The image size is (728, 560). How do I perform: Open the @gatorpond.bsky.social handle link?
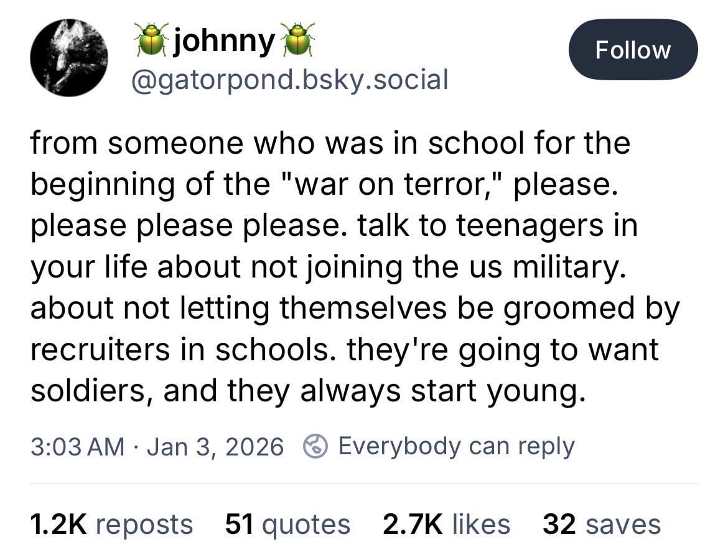pos(288,79)
